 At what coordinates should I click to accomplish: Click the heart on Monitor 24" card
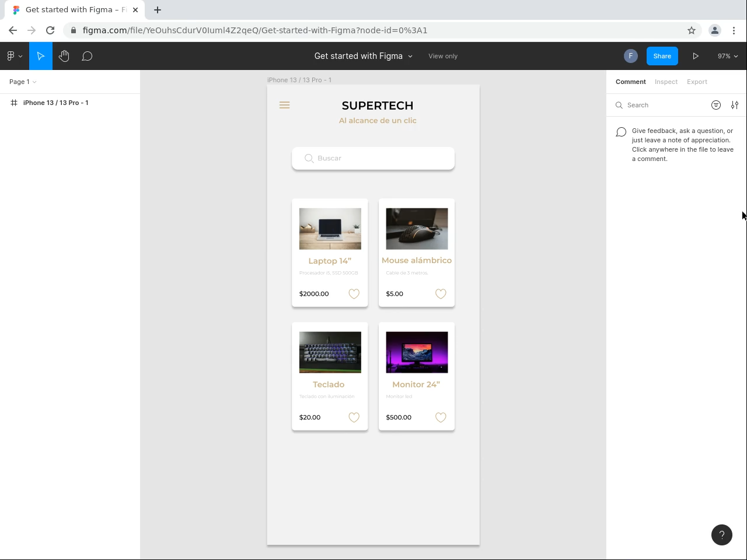(441, 418)
